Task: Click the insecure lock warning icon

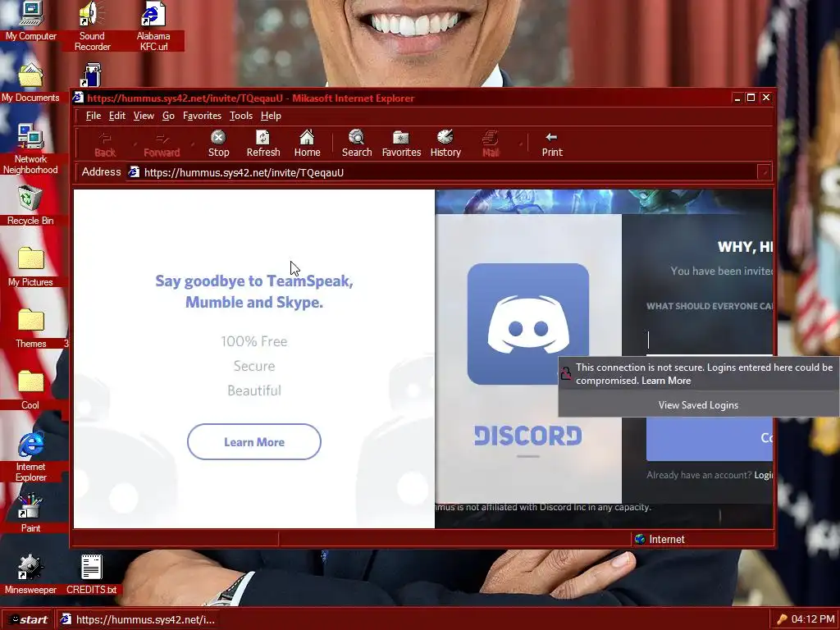Action: click(566, 373)
